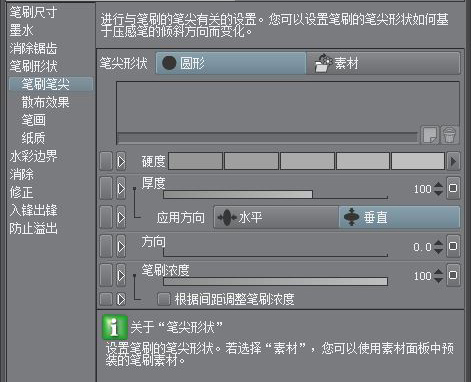Choose the fourth 硬度 level

tap(363, 161)
